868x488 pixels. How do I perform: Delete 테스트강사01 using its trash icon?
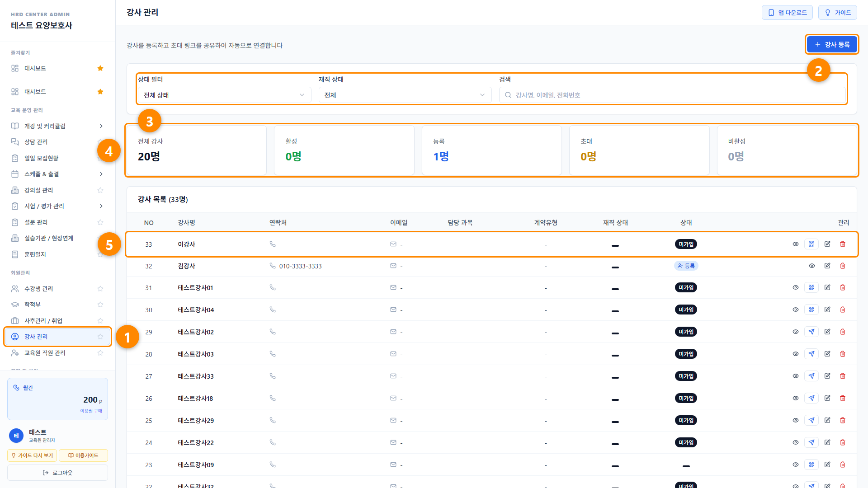coord(843,287)
